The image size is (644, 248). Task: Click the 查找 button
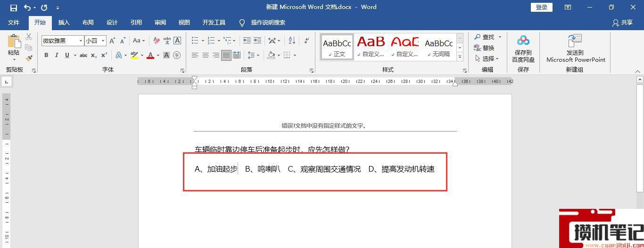(x=485, y=37)
